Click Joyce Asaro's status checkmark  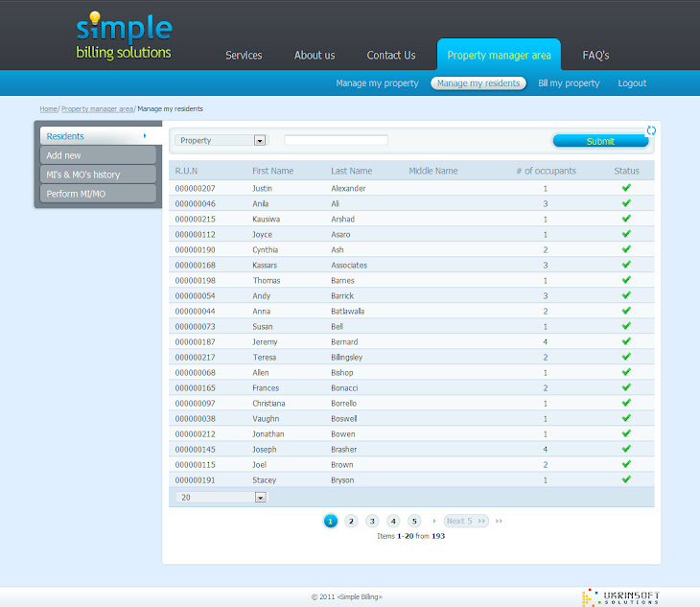(626, 234)
